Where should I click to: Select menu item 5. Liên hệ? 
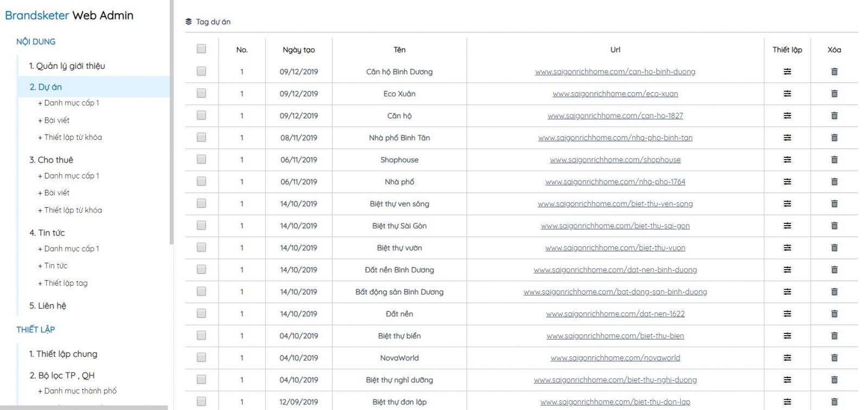point(48,306)
